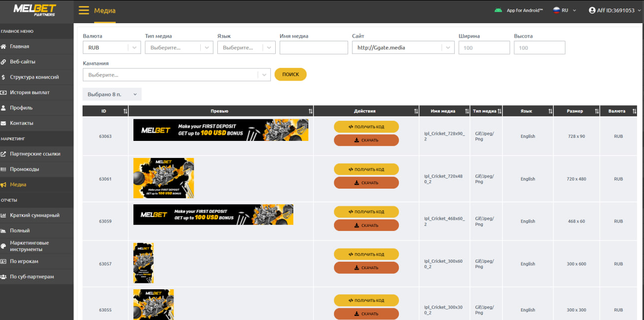Viewport: 644px width, 320px height.
Task: Click Скачать button for banner 63061
Action: click(x=366, y=183)
